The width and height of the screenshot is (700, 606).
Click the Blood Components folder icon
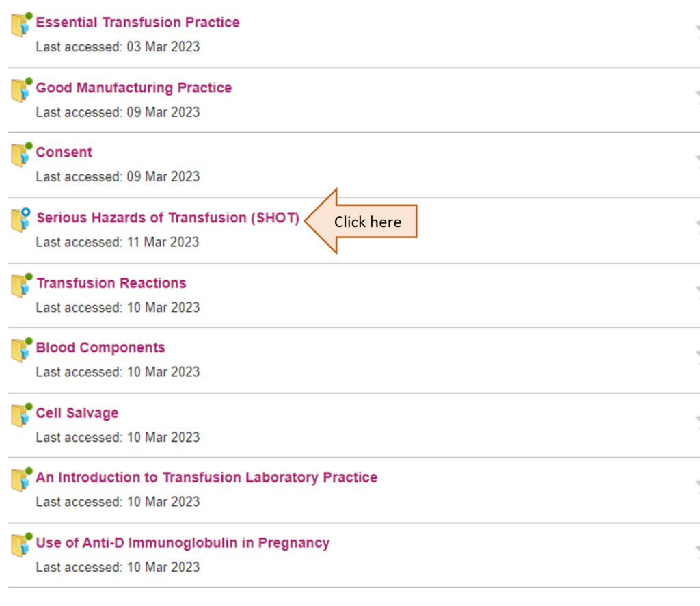point(21,350)
